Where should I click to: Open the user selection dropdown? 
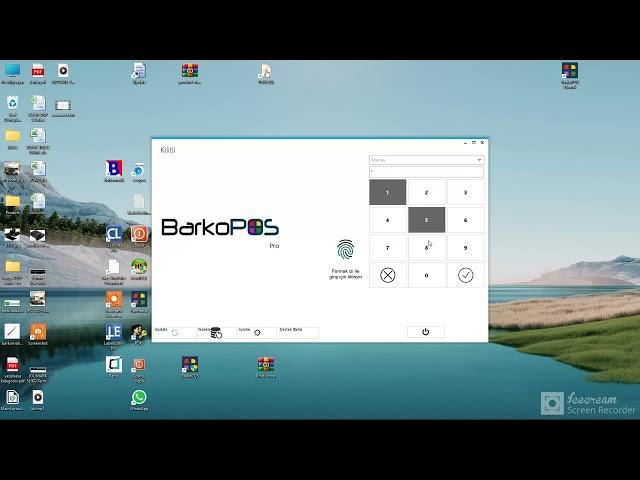pos(427,160)
